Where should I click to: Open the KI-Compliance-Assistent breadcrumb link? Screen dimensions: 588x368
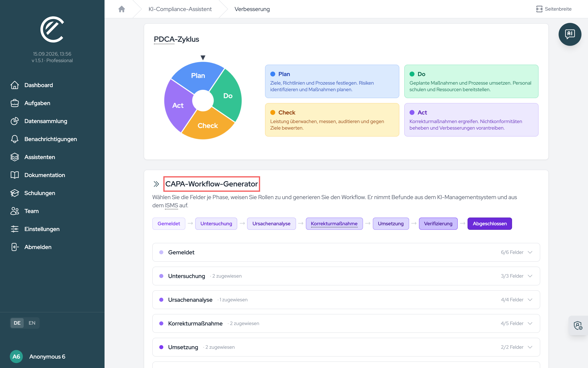pyautogui.click(x=180, y=9)
